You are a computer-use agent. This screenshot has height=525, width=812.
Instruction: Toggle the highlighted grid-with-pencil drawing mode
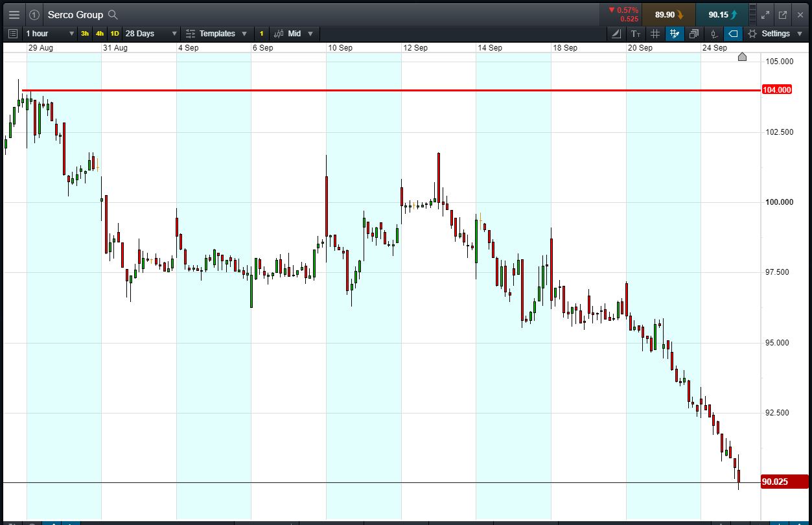pyautogui.click(x=675, y=34)
